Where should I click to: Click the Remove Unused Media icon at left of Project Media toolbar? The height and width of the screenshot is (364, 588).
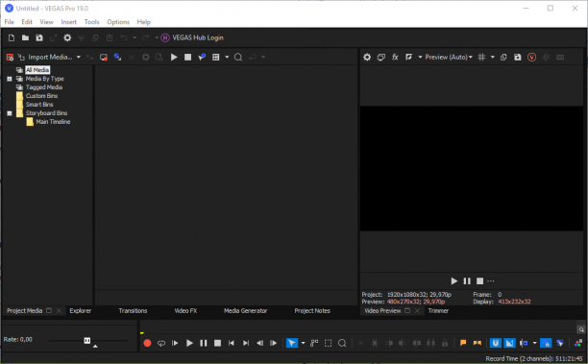click(10, 57)
